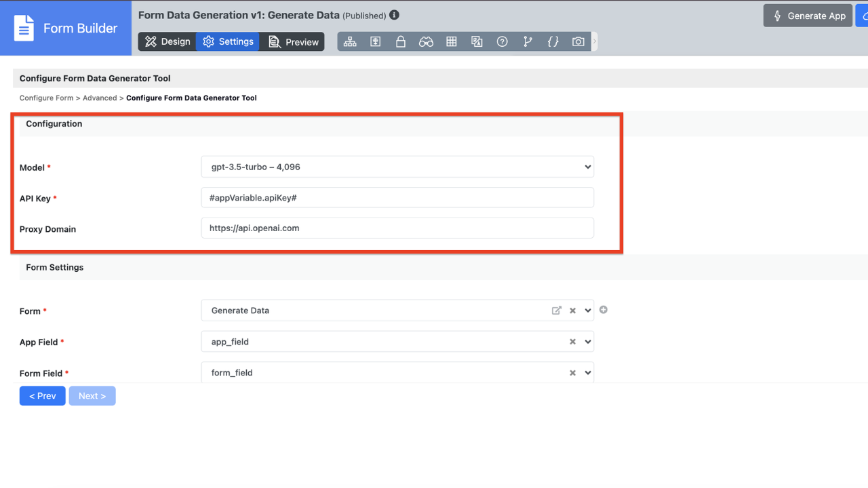Image resolution: width=868 pixels, height=488 pixels.
Task: Click the Generate App button
Action: tap(808, 16)
